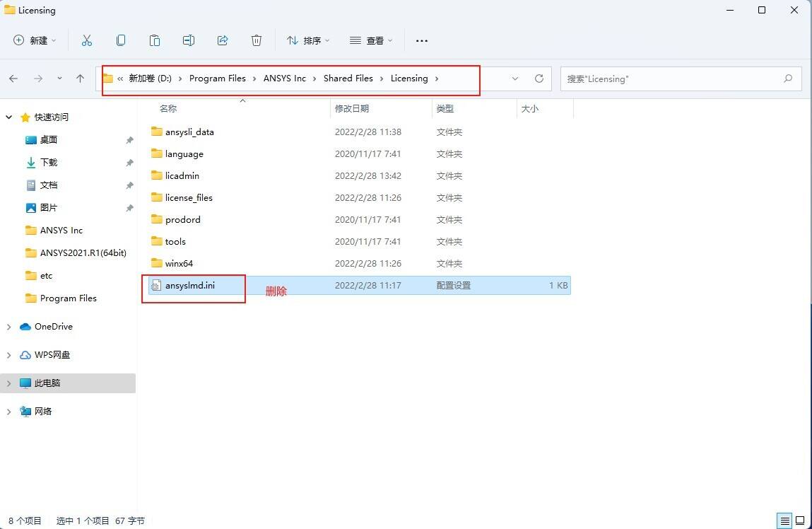Click Shared Files in the address path
The image size is (812, 529).
[x=348, y=79]
